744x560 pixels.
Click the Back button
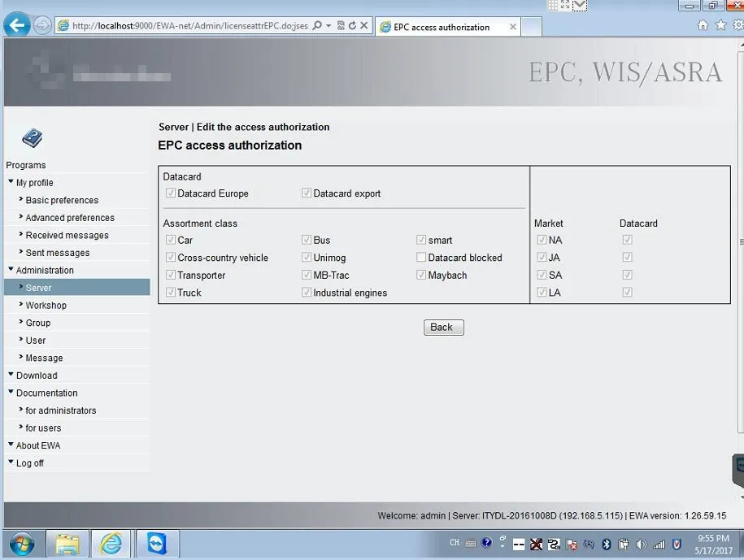(444, 328)
